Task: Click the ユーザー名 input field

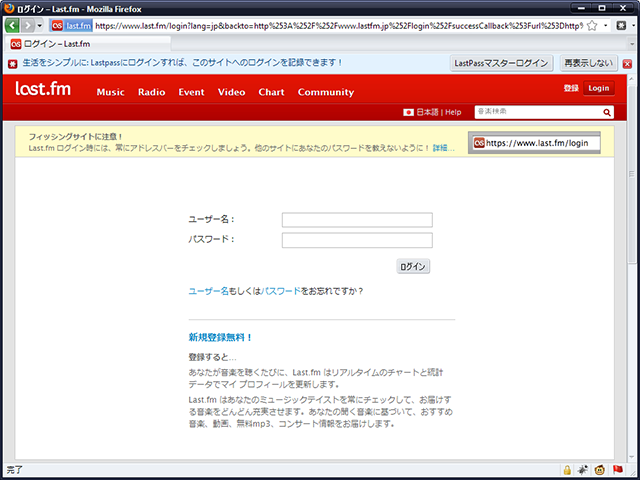Action: pos(357,220)
